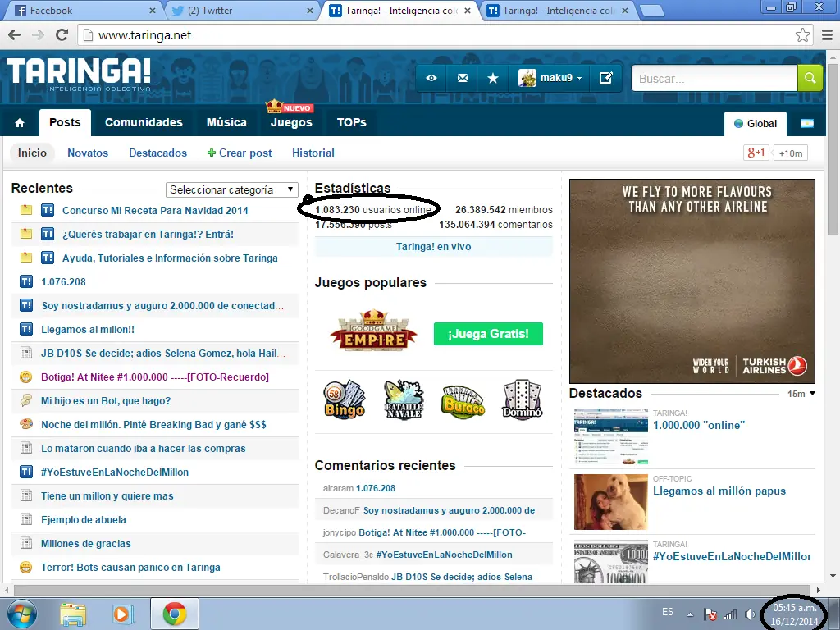Screen dimensions: 840x630
Task: Switch to the last Taringa! browser tab
Action: coord(559,11)
